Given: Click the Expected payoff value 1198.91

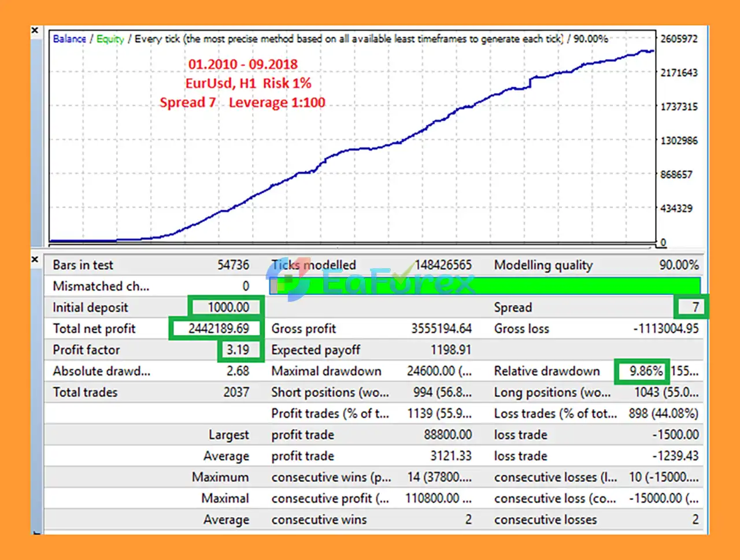Looking at the screenshot, I should coord(450,350).
